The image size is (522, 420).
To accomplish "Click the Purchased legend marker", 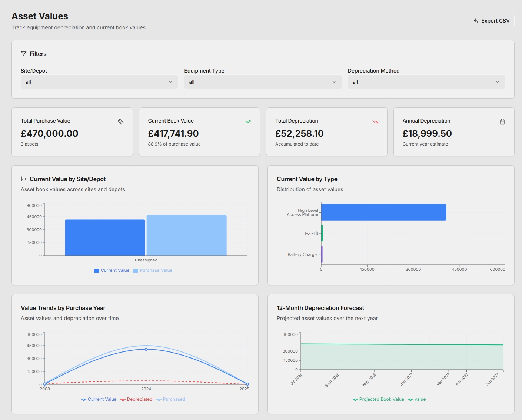I will point(159,400).
